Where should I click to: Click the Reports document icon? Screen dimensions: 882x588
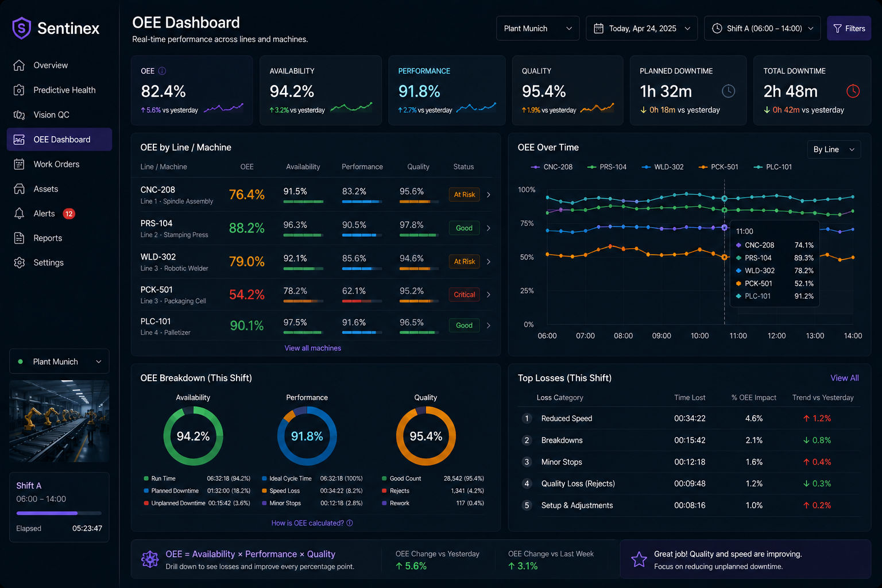pyautogui.click(x=19, y=238)
